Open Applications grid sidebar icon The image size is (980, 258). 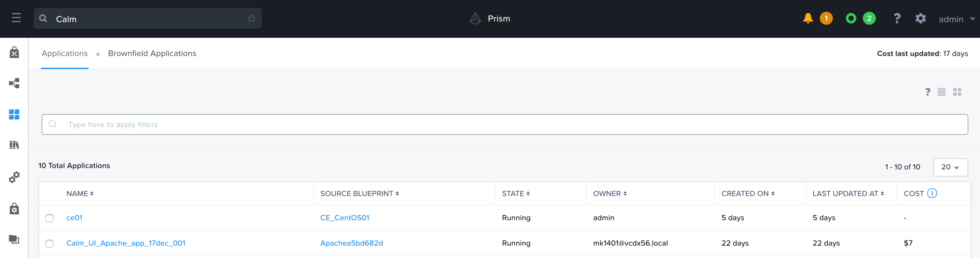[x=14, y=114]
